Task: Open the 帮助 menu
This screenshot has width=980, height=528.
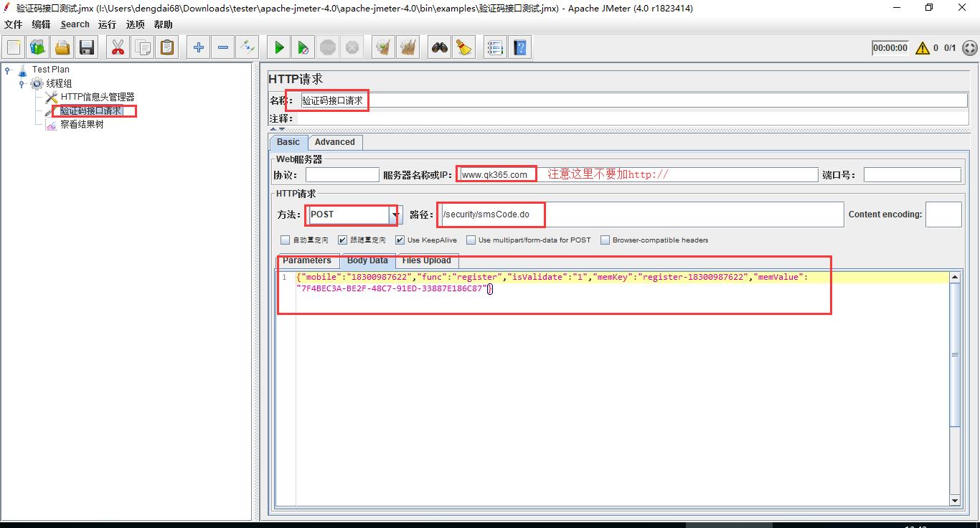Action: pos(163,24)
